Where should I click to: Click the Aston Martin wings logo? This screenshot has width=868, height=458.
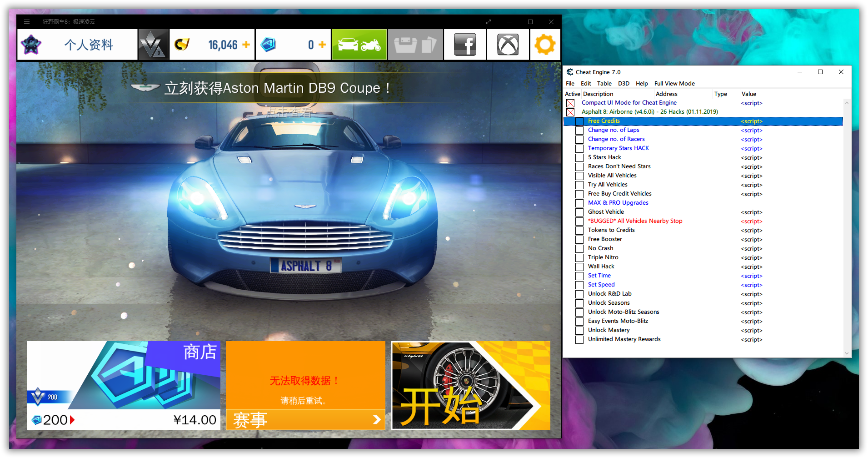(145, 87)
